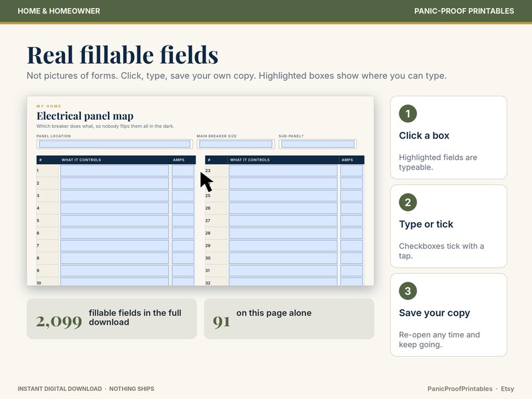Click the "Etsy" footer text
The height and width of the screenshot is (399, 532).
tap(508, 388)
